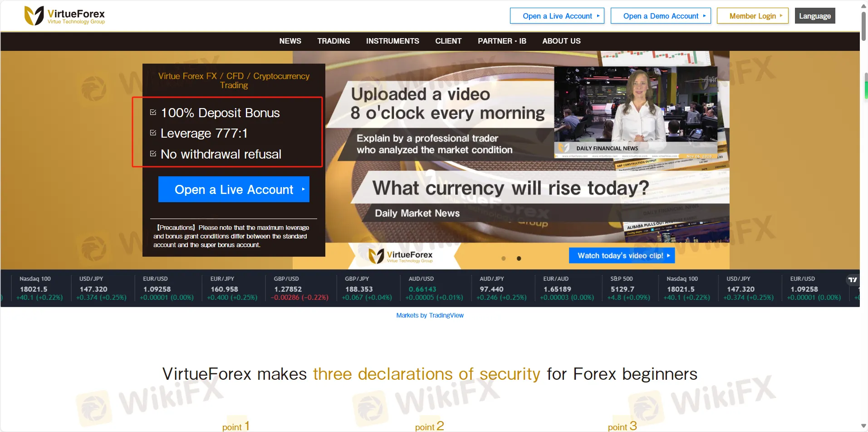Open the ABOUT US menu
Viewport: 868px width, 432px height.
point(561,41)
